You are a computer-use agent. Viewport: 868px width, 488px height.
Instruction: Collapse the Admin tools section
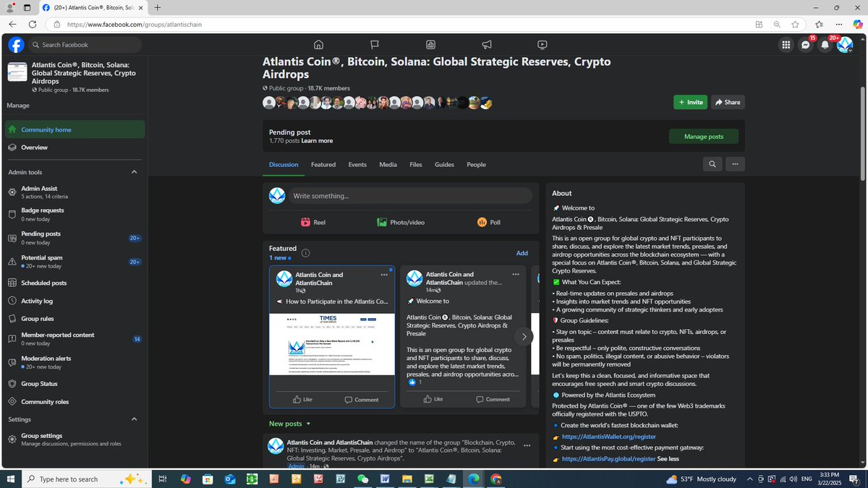tap(135, 172)
